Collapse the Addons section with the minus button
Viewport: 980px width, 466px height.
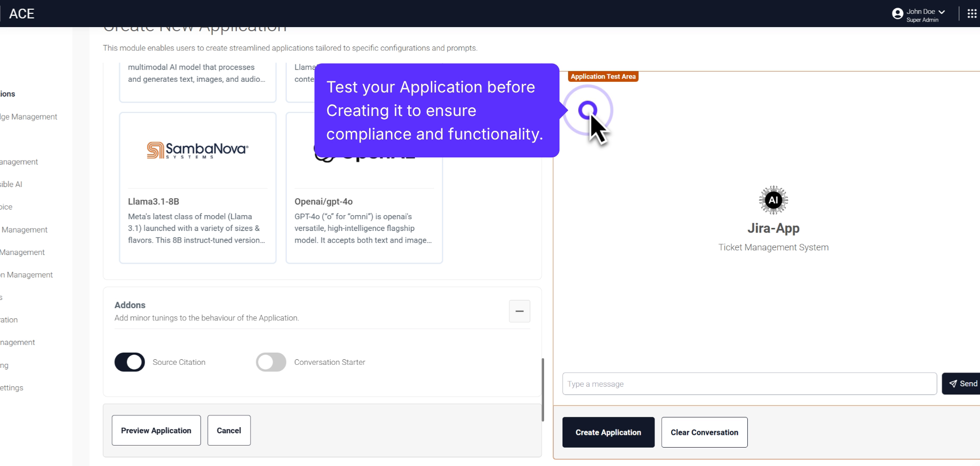(x=519, y=311)
